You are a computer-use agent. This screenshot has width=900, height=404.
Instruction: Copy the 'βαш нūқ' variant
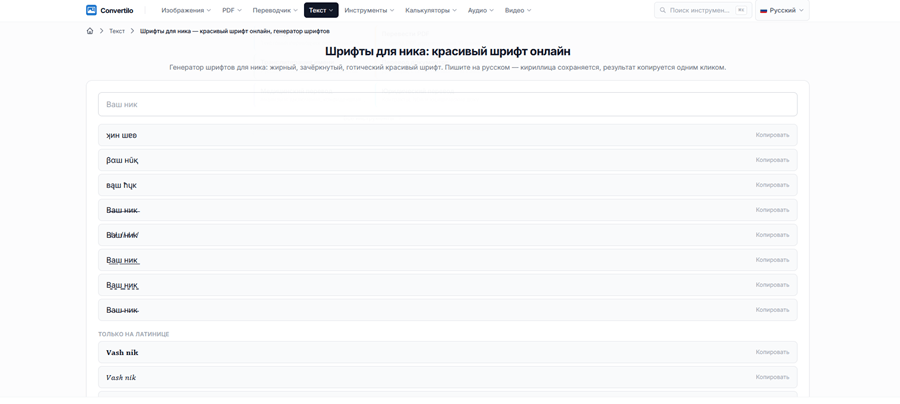tap(772, 160)
